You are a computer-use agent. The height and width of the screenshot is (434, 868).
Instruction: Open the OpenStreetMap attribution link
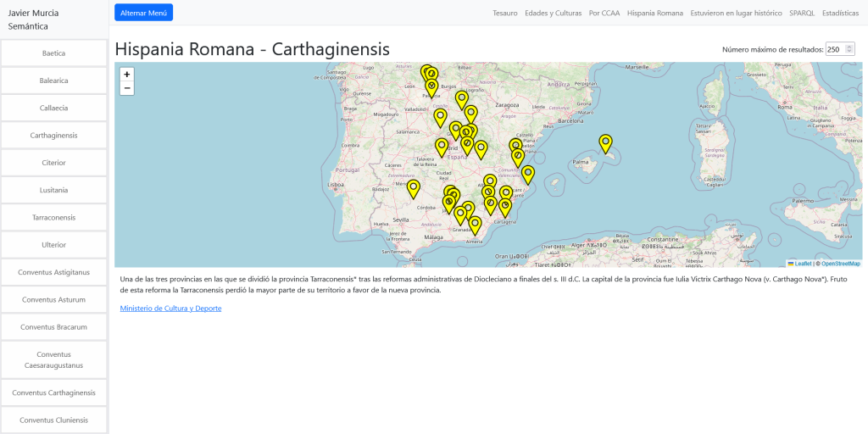click(840, 264)
